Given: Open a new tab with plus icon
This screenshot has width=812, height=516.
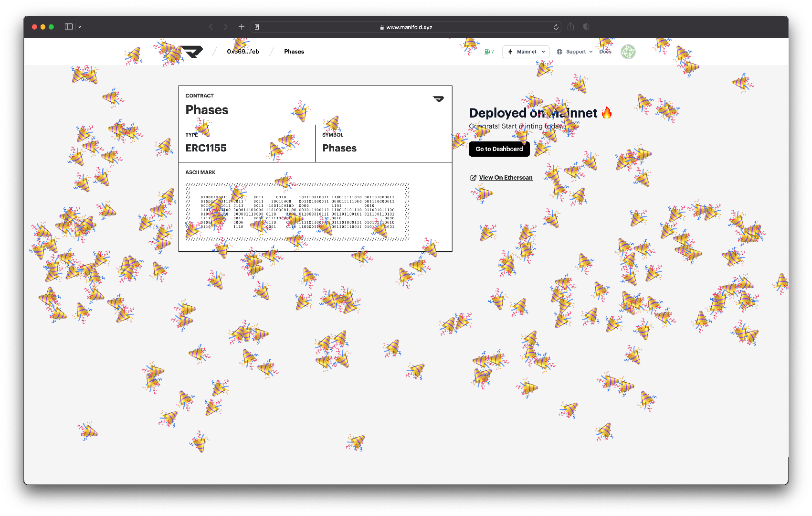Looking at the screenshot, I should pos(242,27).
